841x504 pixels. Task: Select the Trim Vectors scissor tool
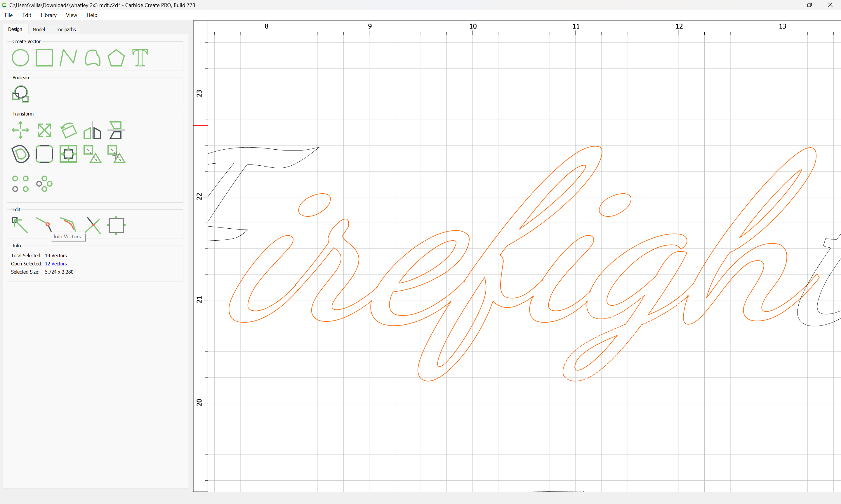93,225
